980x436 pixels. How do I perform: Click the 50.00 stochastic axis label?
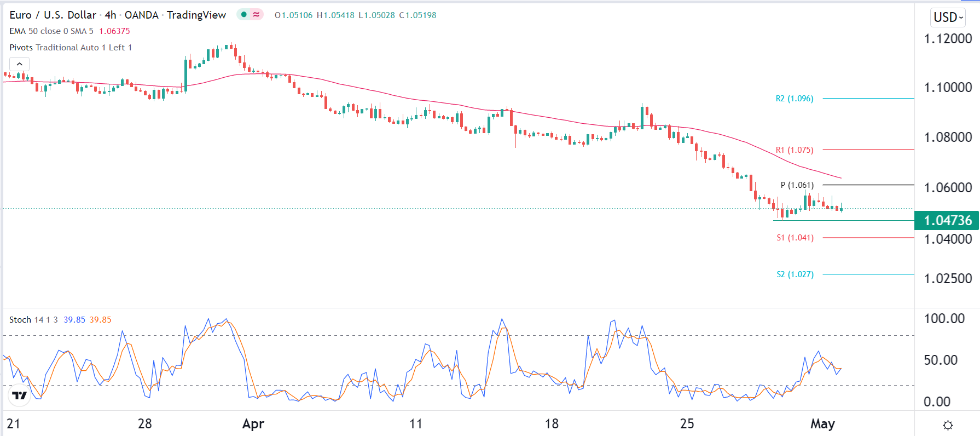(941, 360)
